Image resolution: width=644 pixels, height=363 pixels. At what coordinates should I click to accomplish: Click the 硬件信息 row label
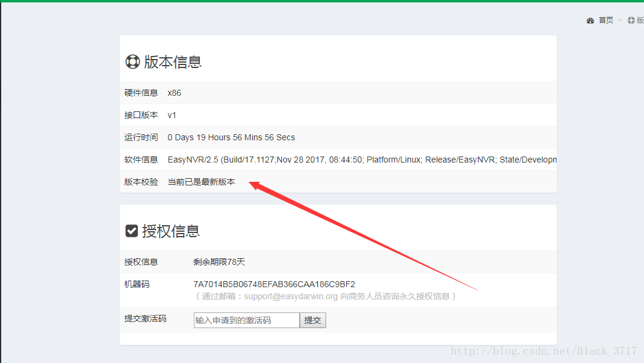[141, 93]
